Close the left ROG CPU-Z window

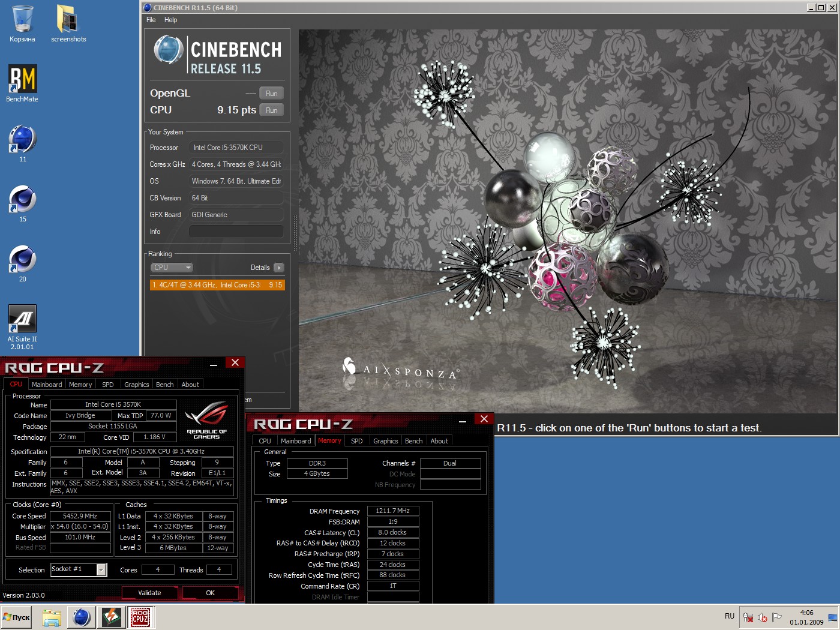coord(235,362)
